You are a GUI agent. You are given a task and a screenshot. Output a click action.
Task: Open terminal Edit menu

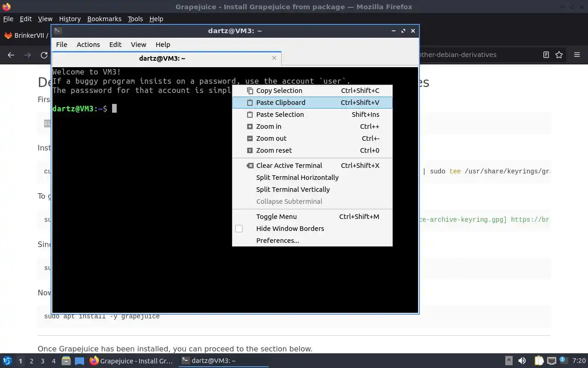(x=115, y=45)
